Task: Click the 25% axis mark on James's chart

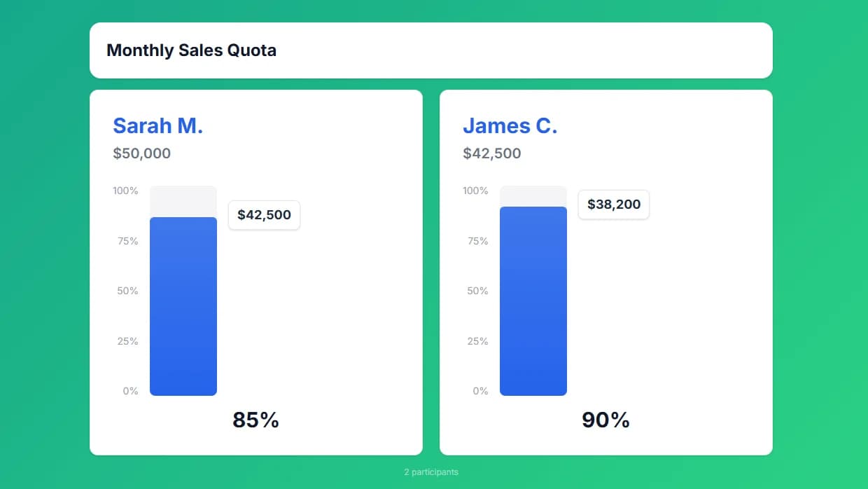Action: [477, 340]
